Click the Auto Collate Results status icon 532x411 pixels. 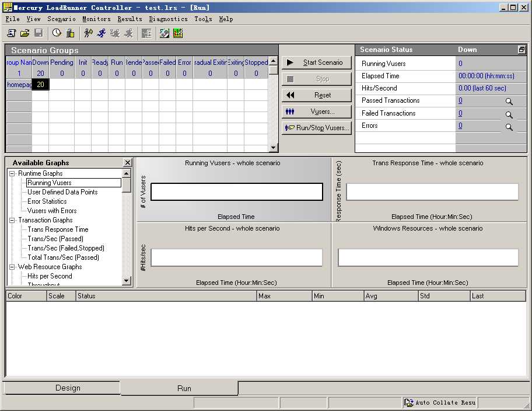(x=408, y=402)
